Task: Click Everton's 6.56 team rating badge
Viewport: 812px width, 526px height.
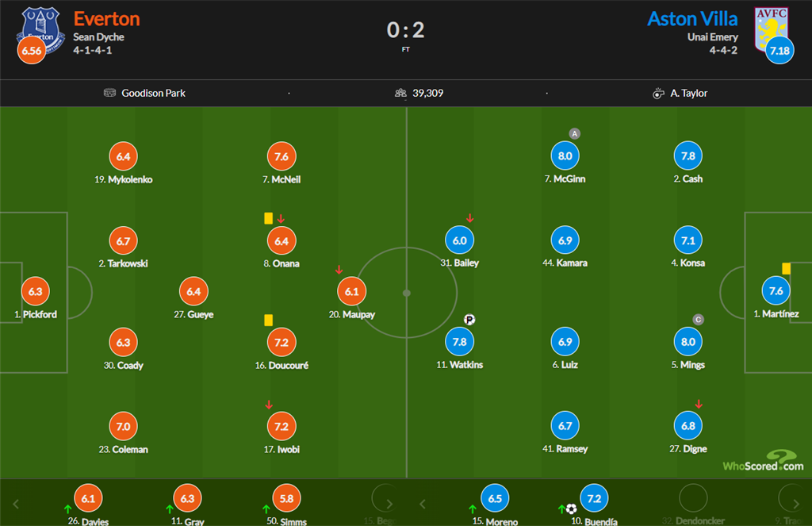Action: pos(30,51)
